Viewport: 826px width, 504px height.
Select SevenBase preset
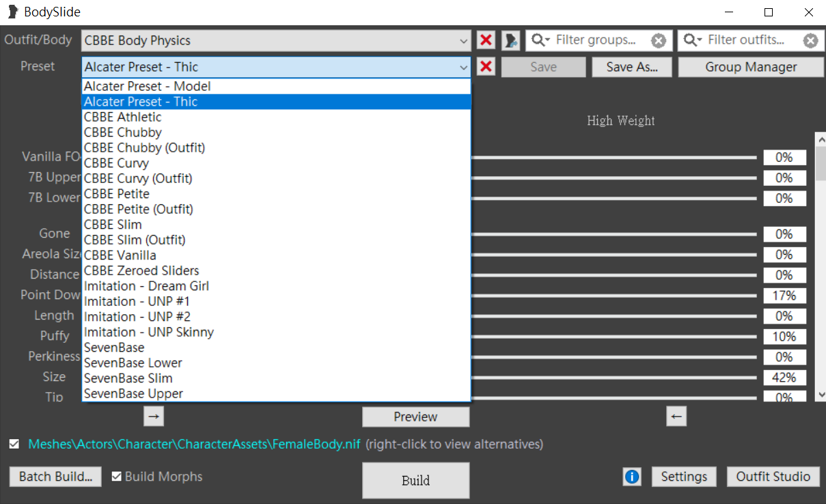[277, 348]
